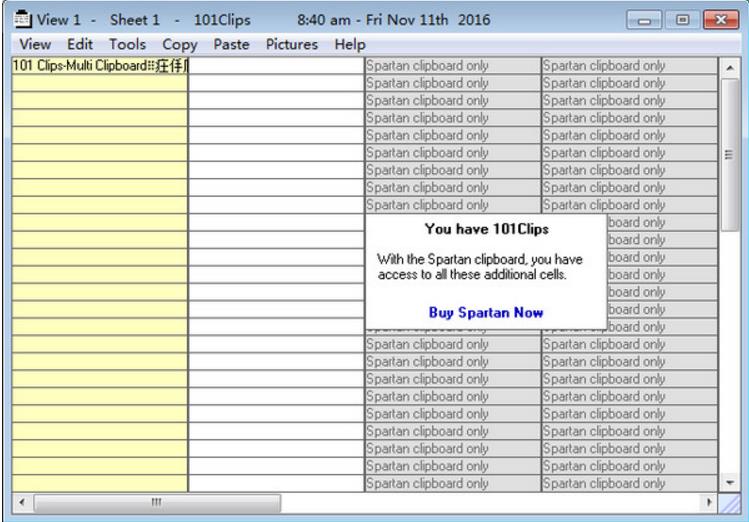Image resolution: width=749 pixels, height=522 pixels.
Task: Click the 101Clips app icon in title bar
Action: (x=22, y=20)
